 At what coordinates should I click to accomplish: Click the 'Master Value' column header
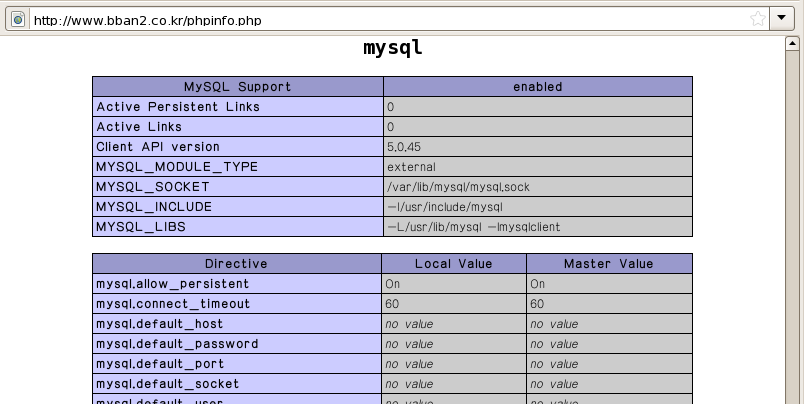[609, 264]
